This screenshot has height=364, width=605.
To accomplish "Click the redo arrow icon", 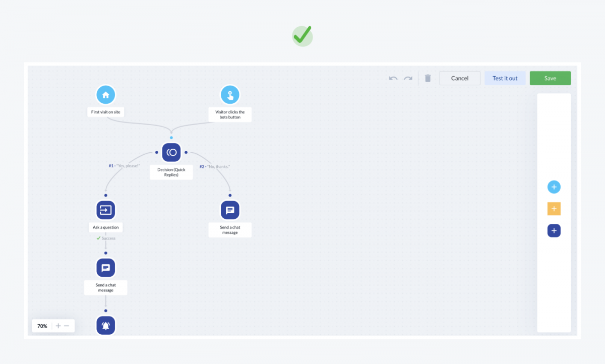I will (x=408, y=78).
